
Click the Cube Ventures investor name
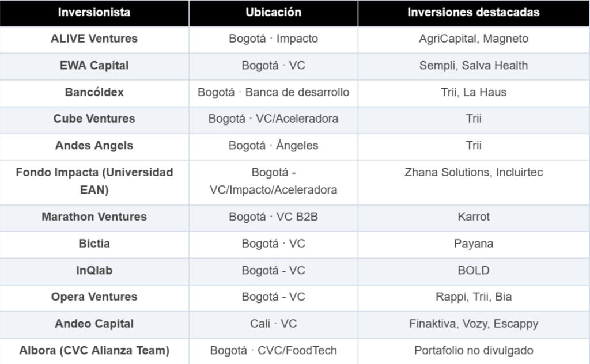pyautogui.click(x=94, y=119)
